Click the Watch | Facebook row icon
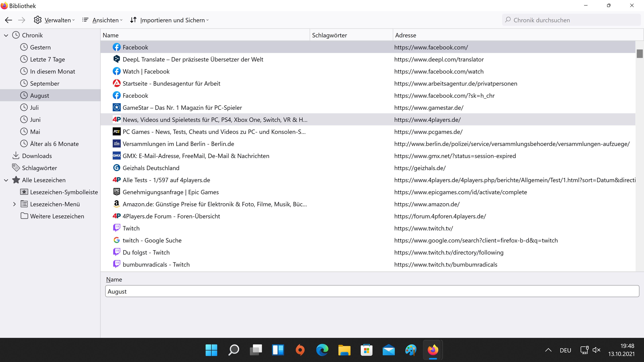 (117, 71)
